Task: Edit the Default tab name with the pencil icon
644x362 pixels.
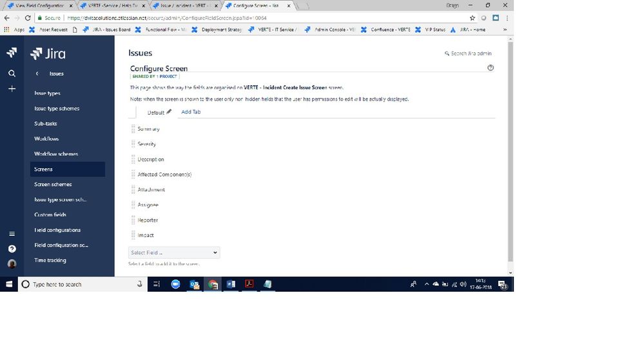Action: point(169,111)
